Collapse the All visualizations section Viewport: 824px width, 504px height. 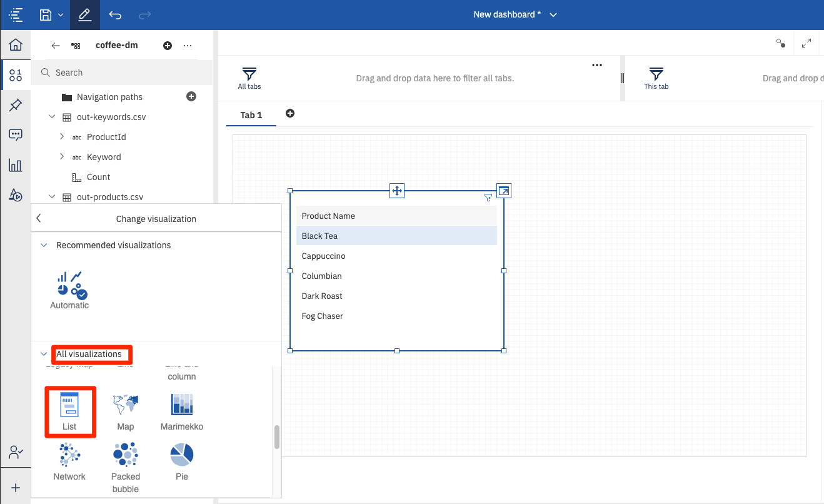click(44, 354)
